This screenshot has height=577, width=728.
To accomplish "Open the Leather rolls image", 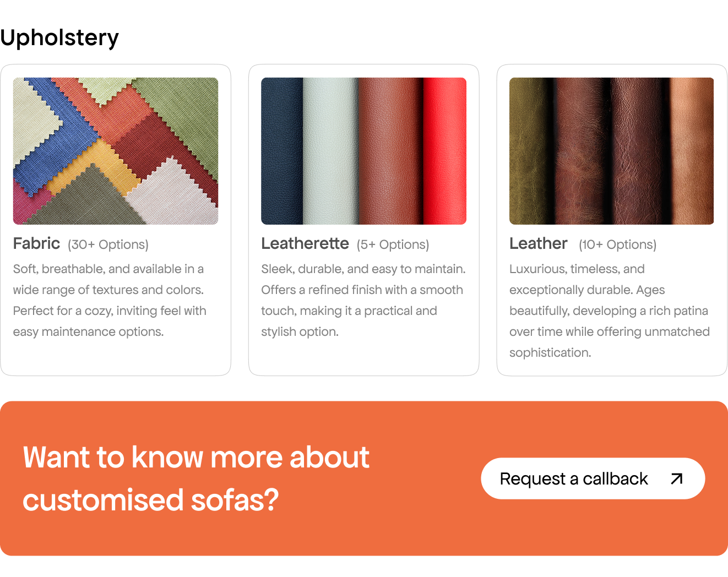I will point(611,151).
